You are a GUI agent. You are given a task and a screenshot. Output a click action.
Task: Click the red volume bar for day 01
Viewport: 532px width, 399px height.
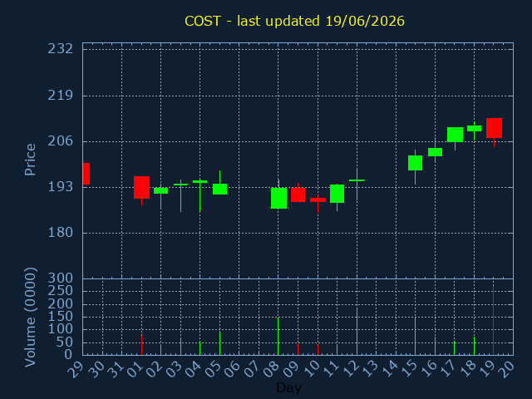[142, 346]
